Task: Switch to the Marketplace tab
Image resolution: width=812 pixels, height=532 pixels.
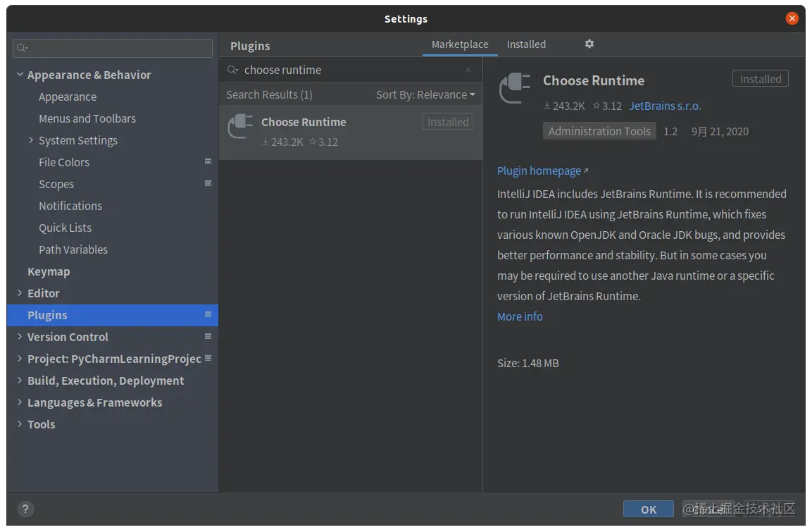Action: pyautogui.click(x=460, y=44)
